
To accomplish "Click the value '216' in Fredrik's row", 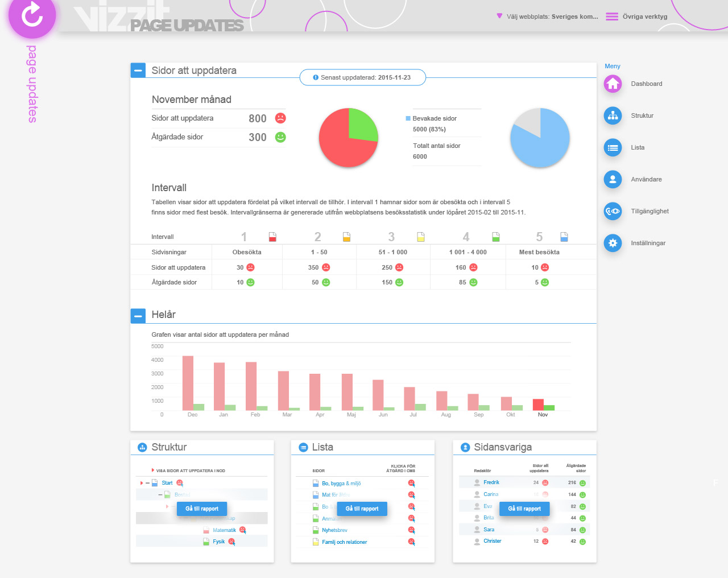I will 572,482.
